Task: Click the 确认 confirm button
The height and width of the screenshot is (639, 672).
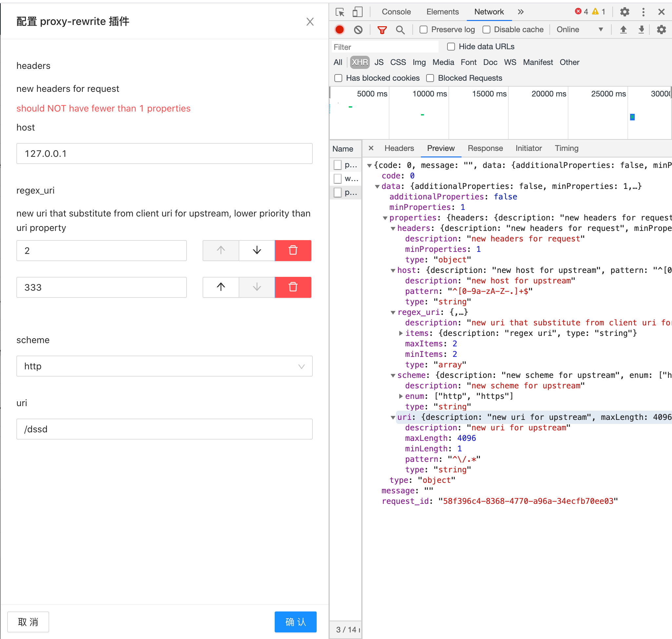Action: point(295,622)
